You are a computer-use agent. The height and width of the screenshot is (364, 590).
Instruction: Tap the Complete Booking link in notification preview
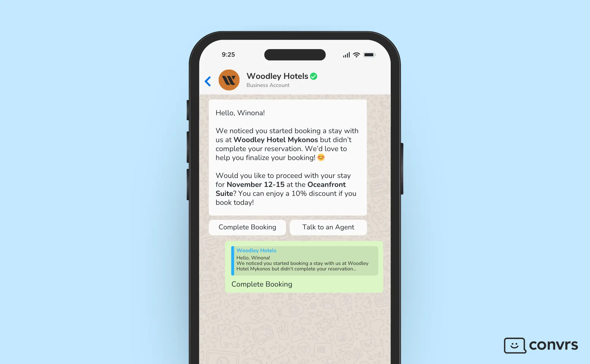point(262,284)
